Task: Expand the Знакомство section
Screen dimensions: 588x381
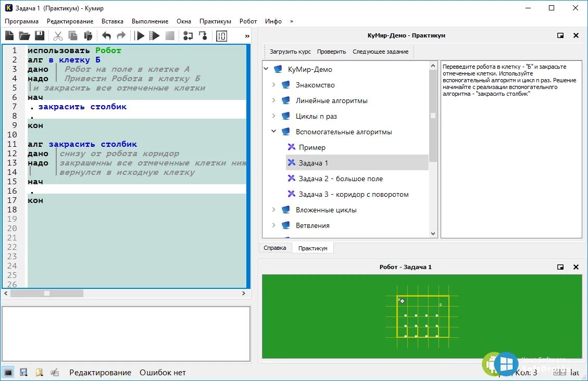Action: [x=274, y=85]
